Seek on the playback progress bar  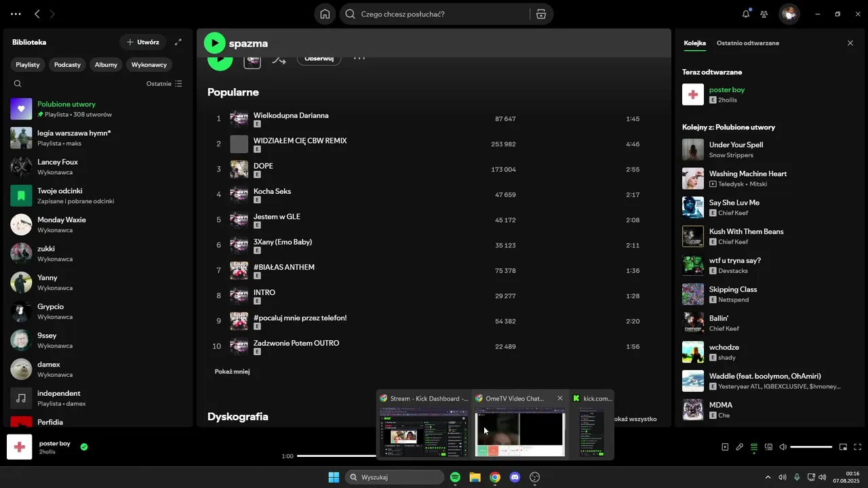coord(337,456)
